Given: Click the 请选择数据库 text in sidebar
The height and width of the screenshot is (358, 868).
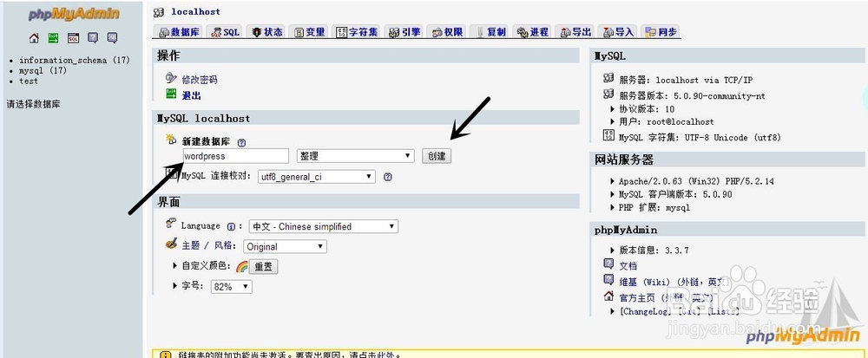Looking at the screenshot, I should (x=33, y=103).
